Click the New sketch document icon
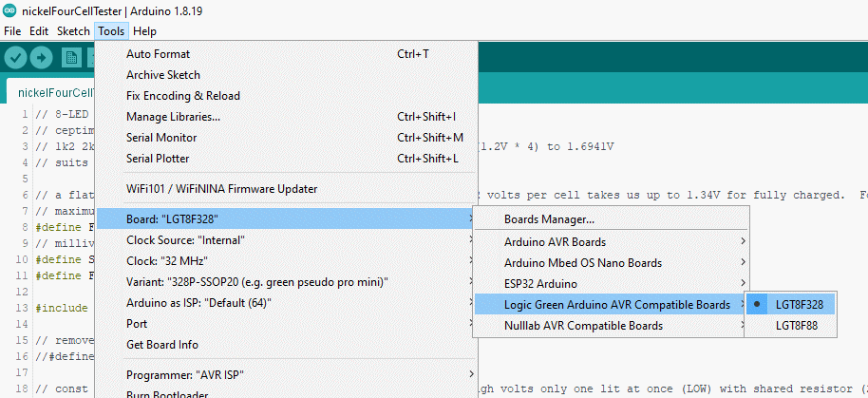 [x=71, y=57]
